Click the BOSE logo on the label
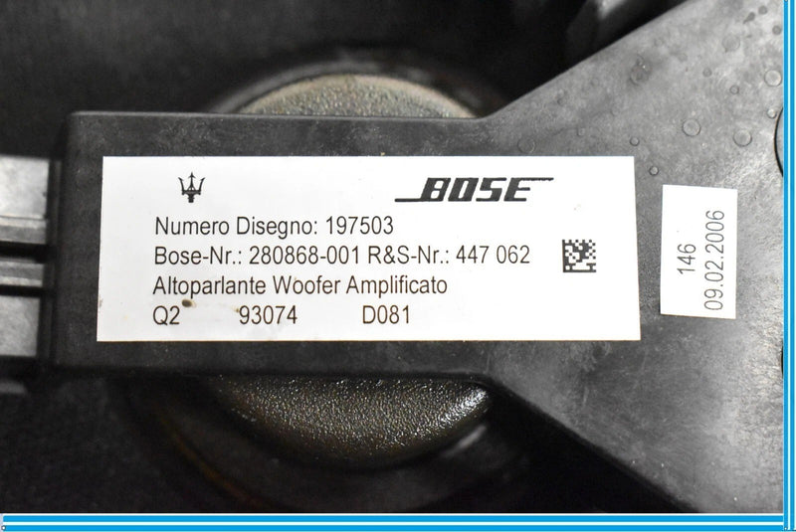 point(474,189)
